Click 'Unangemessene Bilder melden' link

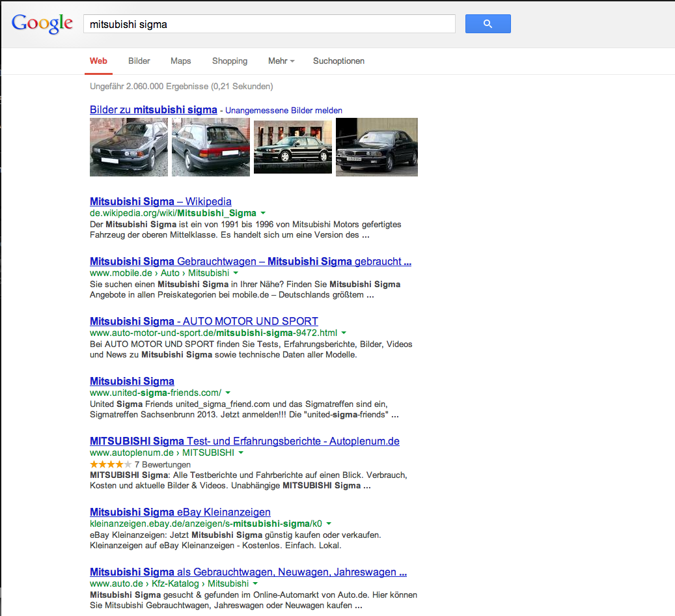pyautogui.click(x=284, y=111)
